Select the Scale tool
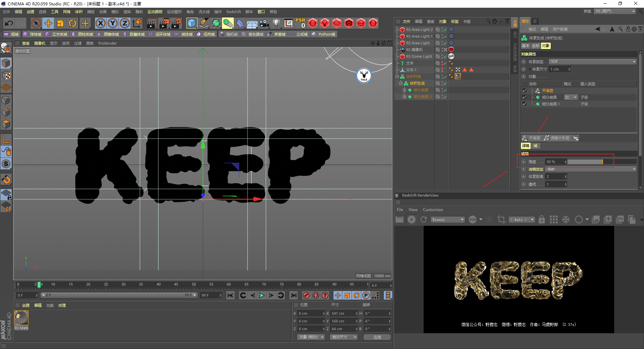 coord(60,23)
